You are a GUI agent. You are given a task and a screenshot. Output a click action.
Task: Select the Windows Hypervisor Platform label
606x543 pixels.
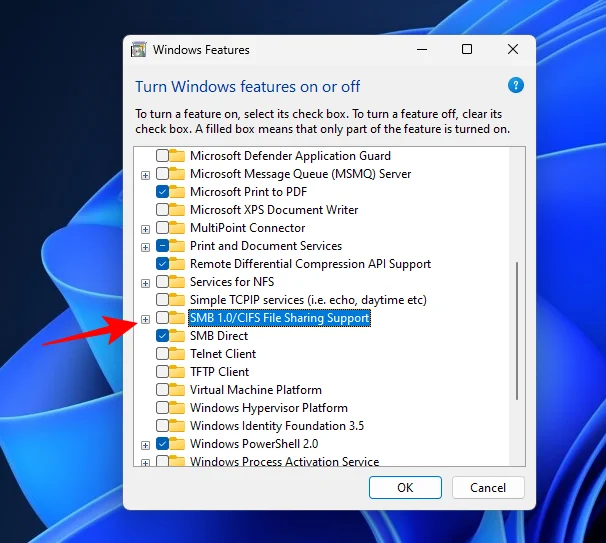point(269,408)
